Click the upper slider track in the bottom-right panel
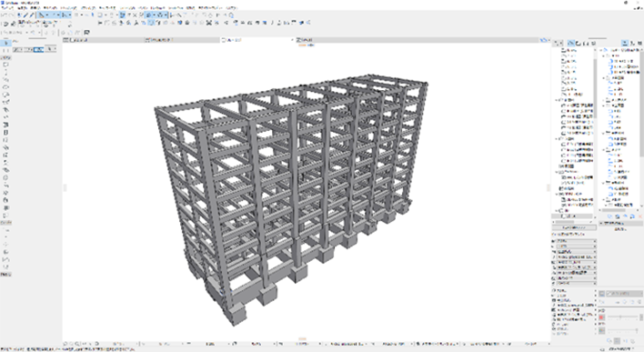Viewport: 644px width, 352px height. [622, 317]
